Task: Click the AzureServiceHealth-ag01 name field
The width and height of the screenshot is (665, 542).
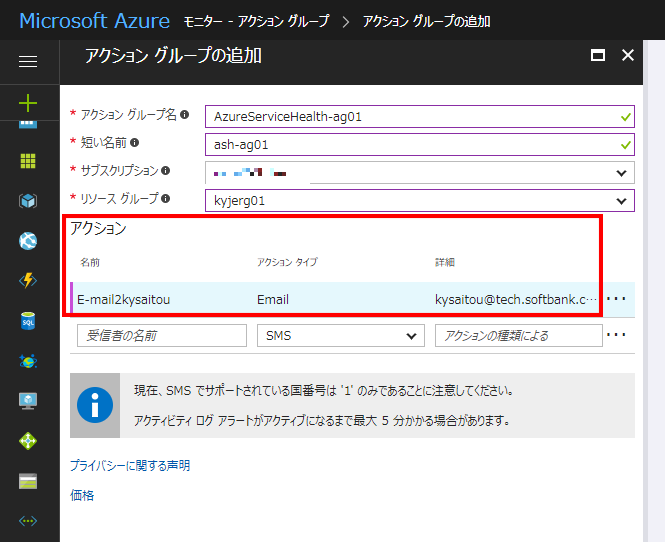Action: [420, 117]
